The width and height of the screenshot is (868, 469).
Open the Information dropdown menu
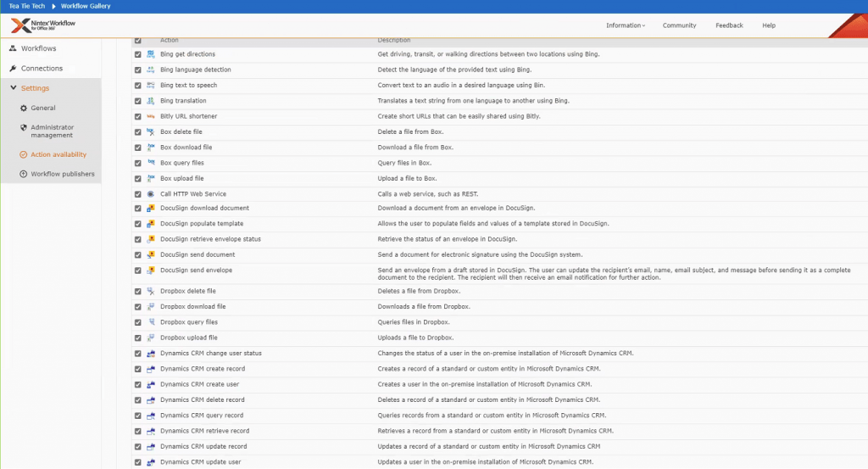tap(626, 25)
